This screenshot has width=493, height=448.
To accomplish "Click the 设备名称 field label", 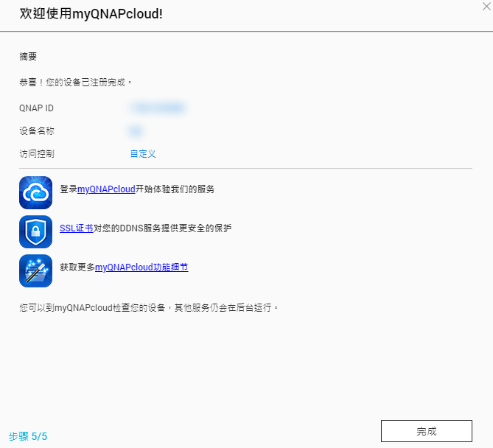I will 37,131.
